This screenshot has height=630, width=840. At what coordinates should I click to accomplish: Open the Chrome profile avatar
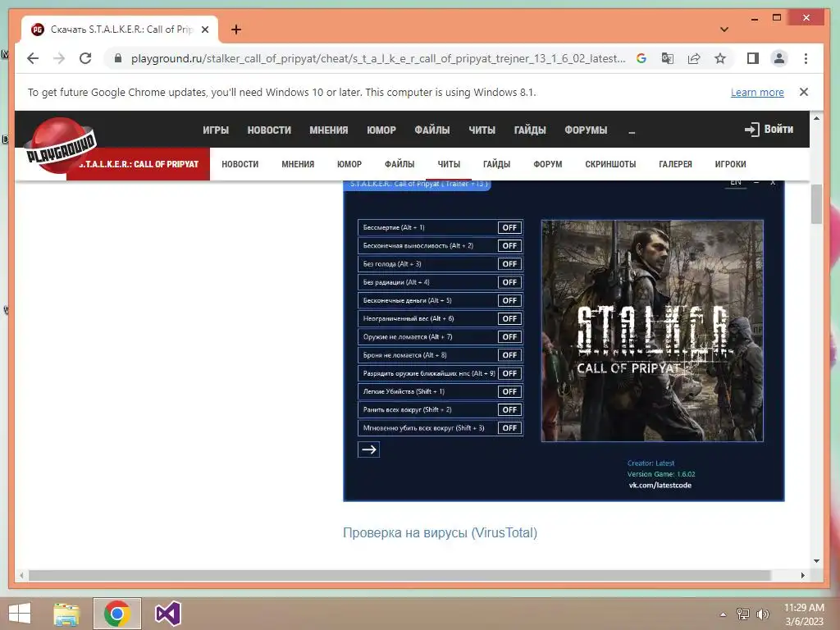779,58
